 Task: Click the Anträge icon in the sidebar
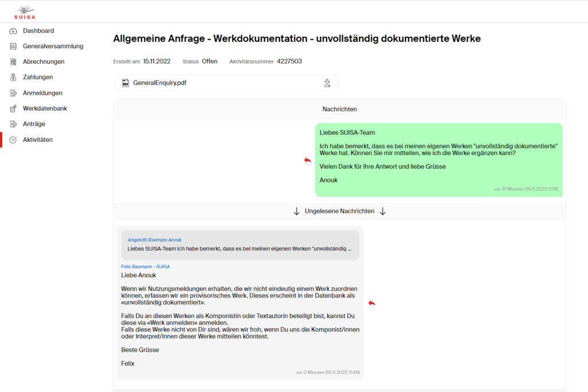tap(13, 123)
